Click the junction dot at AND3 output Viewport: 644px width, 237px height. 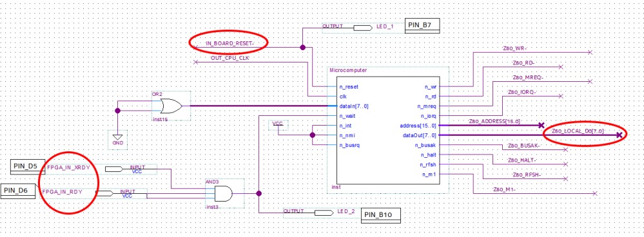[259, 194]
